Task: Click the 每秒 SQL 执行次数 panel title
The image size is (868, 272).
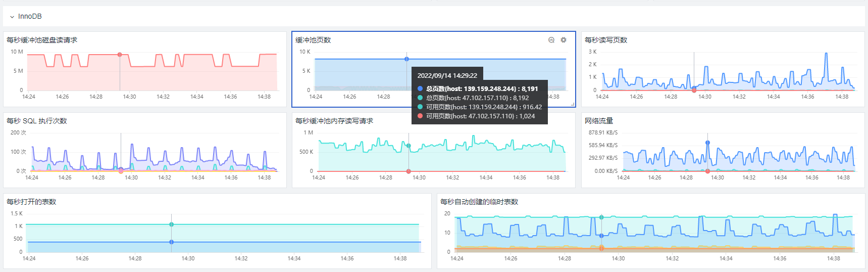Action: tap(37, 121)
